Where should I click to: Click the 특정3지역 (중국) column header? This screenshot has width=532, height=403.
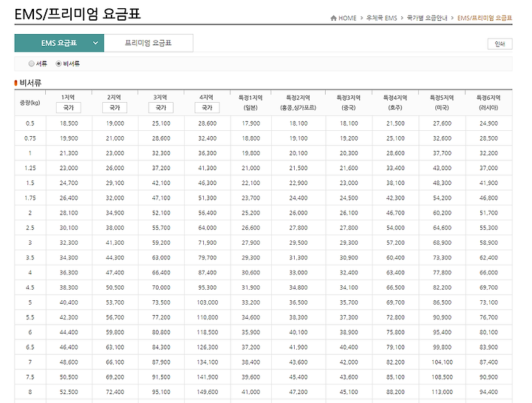(x=349, y=103)
